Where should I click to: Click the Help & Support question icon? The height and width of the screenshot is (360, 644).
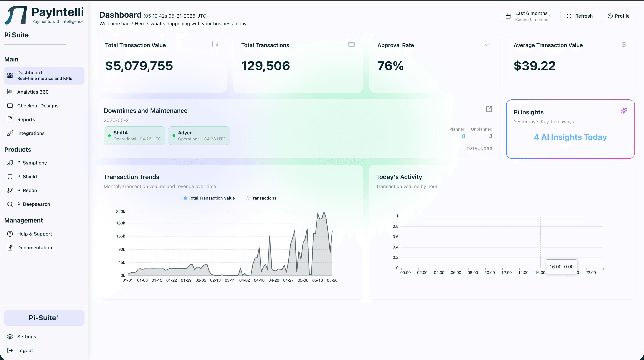(x=10, y=234)
